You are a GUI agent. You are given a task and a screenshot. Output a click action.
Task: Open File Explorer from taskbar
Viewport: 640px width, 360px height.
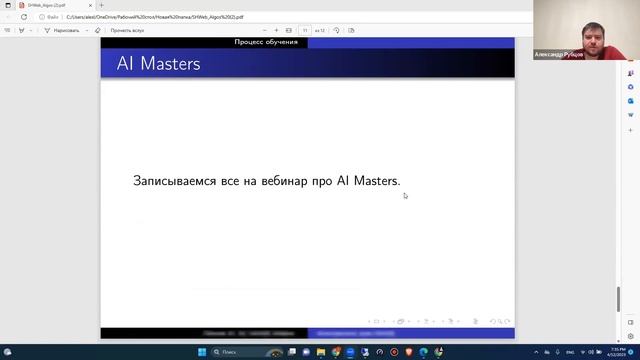point(321,352)
